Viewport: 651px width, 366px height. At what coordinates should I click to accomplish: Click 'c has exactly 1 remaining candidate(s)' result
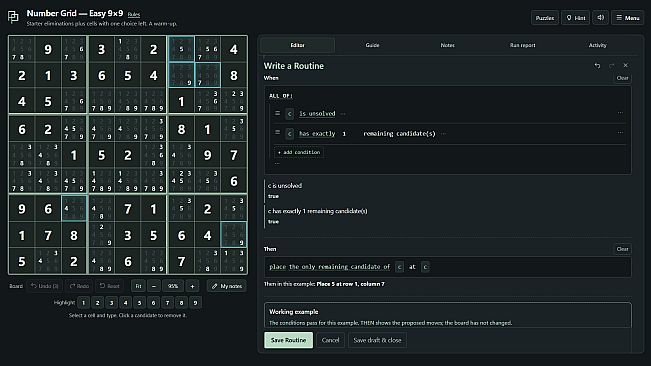point(318,211)
